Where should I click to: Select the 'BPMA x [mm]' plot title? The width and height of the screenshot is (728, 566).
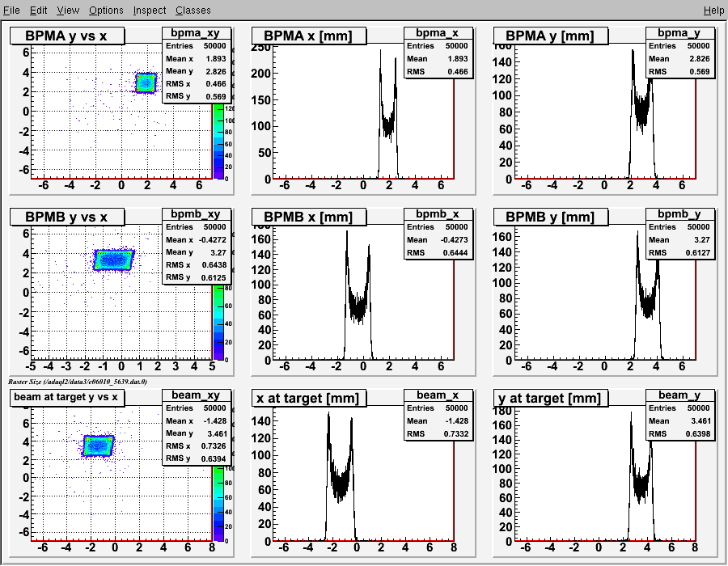pyautogui.click(x=309, y=36)
